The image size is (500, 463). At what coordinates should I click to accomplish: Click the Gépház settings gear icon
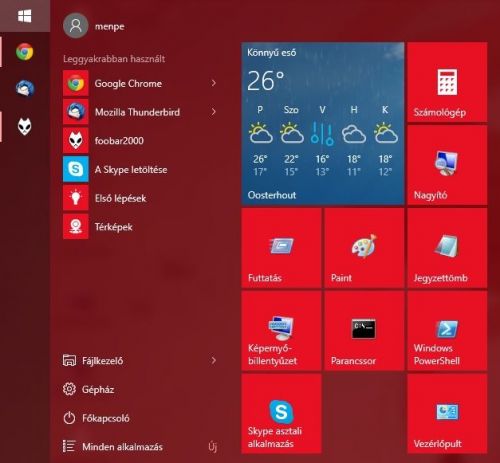pos(69,389)
